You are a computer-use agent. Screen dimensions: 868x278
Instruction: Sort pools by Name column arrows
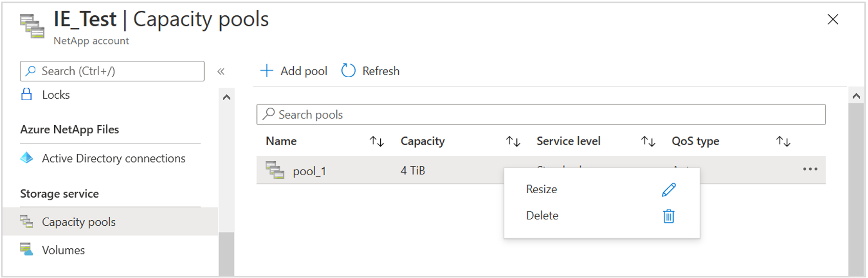click(377, 142)
